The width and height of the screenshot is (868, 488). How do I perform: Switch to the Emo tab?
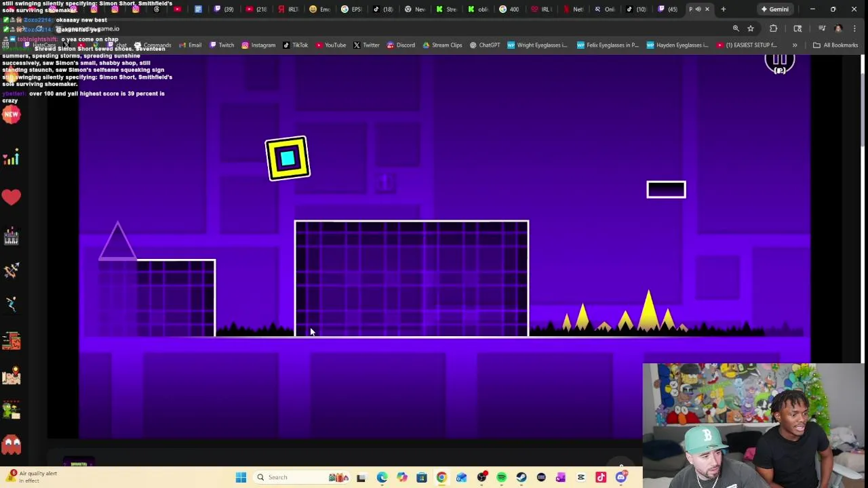tap(319, 9)
